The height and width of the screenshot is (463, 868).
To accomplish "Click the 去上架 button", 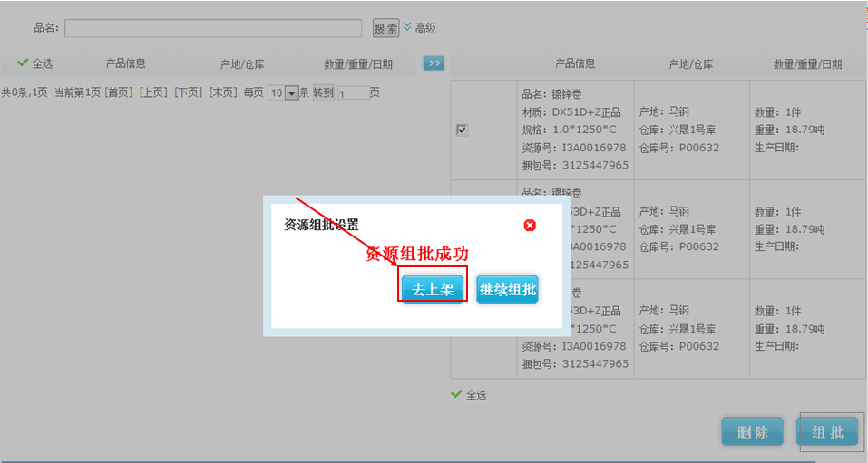I will [433, 289].
